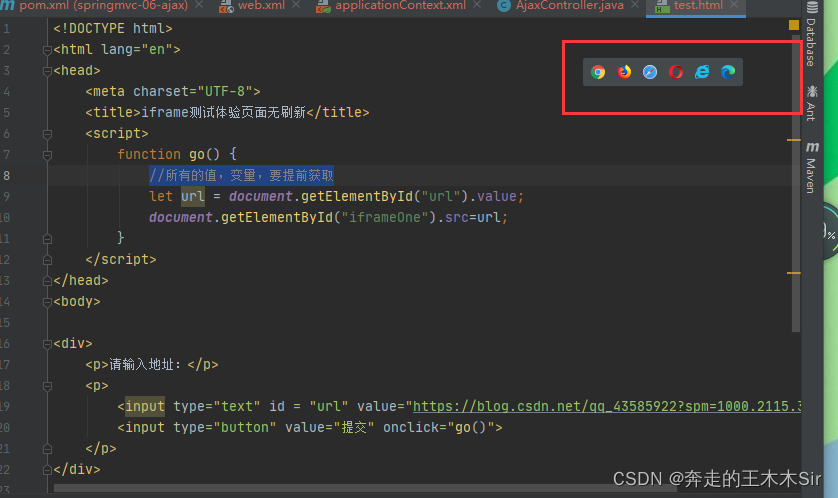Close the test.html tab
The image size is (838, 498).
click(x=734, y=5)
